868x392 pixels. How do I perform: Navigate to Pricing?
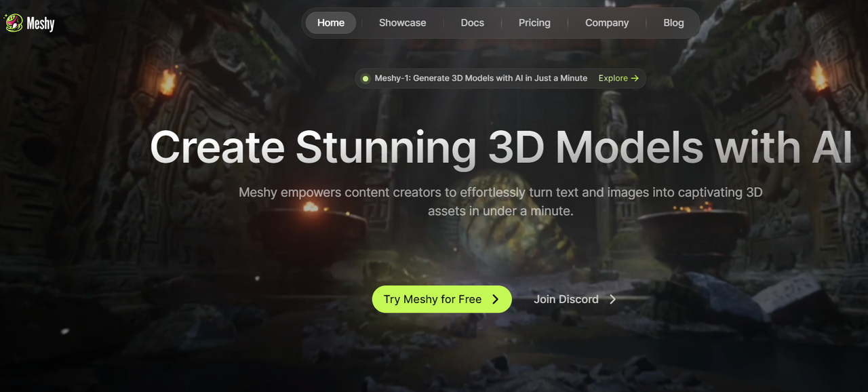pyautogui.click(x=534, y=23)
